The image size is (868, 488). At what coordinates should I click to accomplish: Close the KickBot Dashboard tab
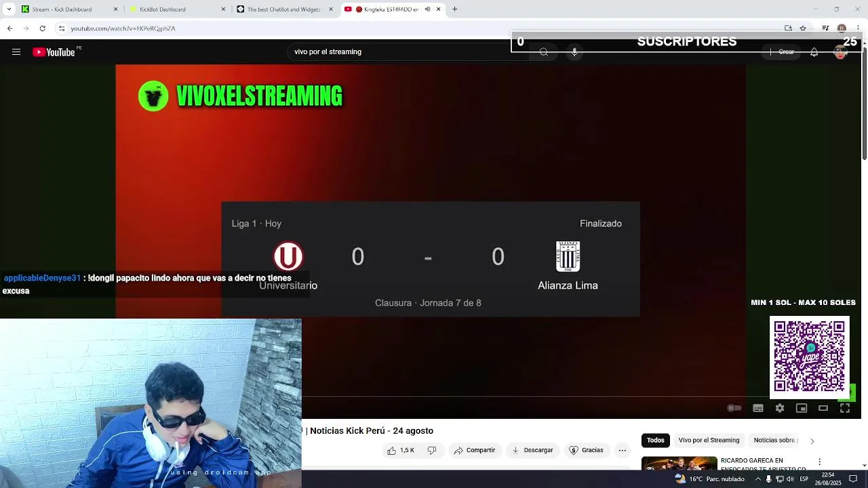[x=223, y=9]
